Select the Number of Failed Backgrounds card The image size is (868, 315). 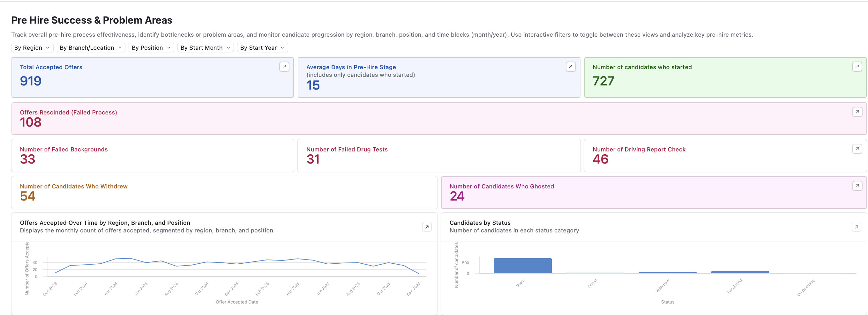click(x=153, y=156)
